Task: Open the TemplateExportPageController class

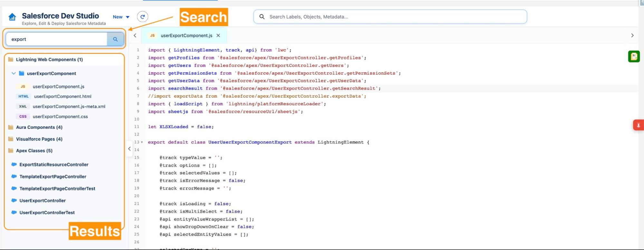Action: (53, 176)
